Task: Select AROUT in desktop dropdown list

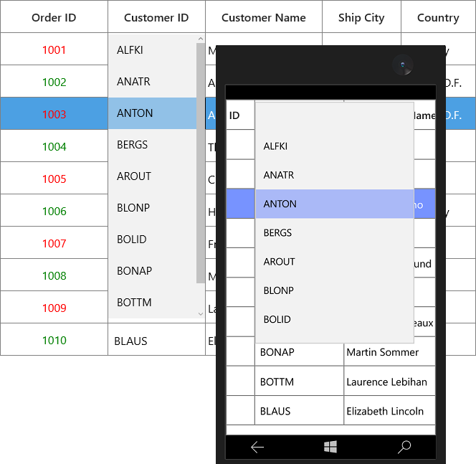Action: (153, 176)
